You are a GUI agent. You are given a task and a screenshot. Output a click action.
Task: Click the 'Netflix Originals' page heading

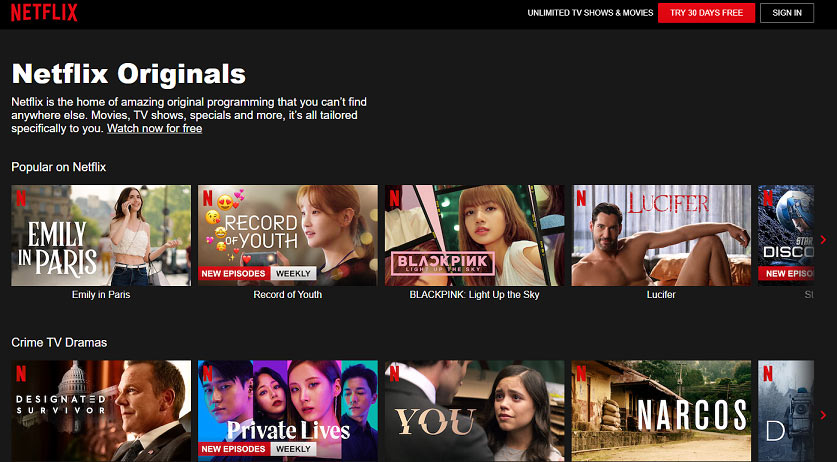129,74
